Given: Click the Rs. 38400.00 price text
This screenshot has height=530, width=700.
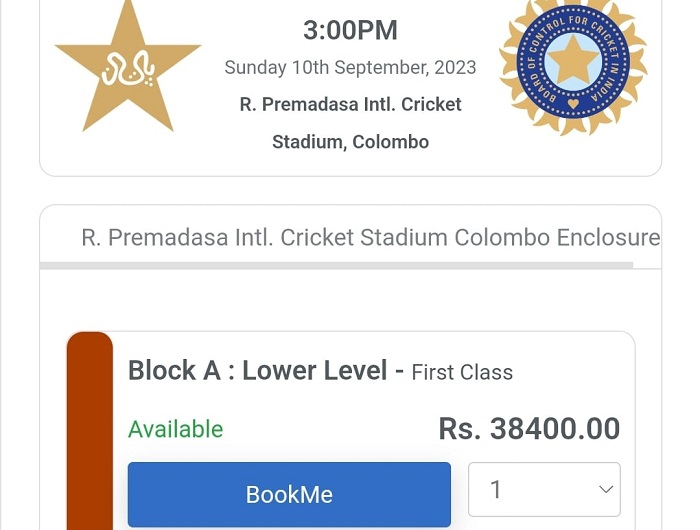Looking at the screenshot, I should 529,429.
